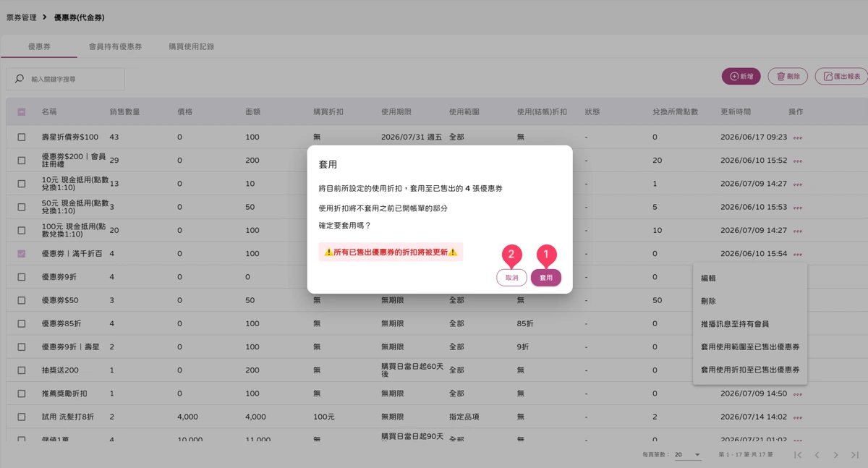Screen dimensions: 868x468
Task: Click the magnifier search icon
Action: tap(19, 79)
